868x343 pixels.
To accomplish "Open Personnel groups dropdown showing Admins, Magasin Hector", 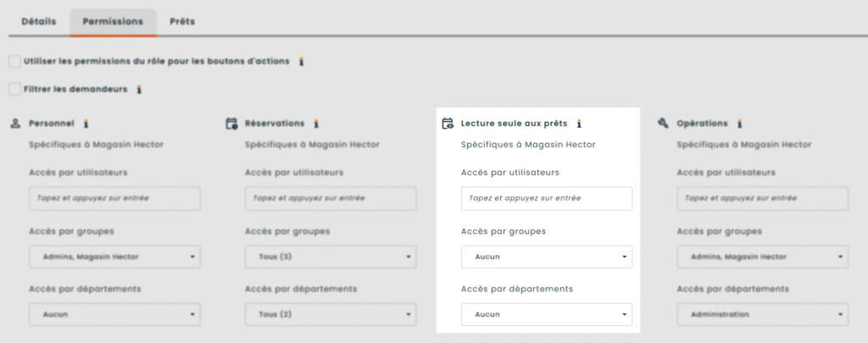I will (x=114, y=257).
